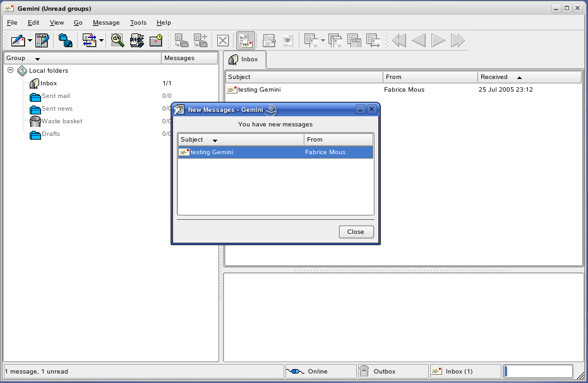Open the View menu
The image size is (588, 383).
57,23
